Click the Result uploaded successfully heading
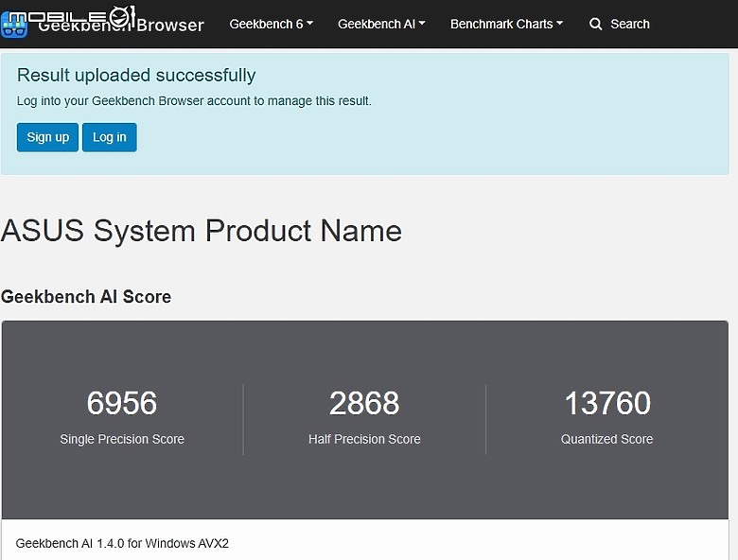The height and width of the screenshot is (560, 738). coord(136,76)
